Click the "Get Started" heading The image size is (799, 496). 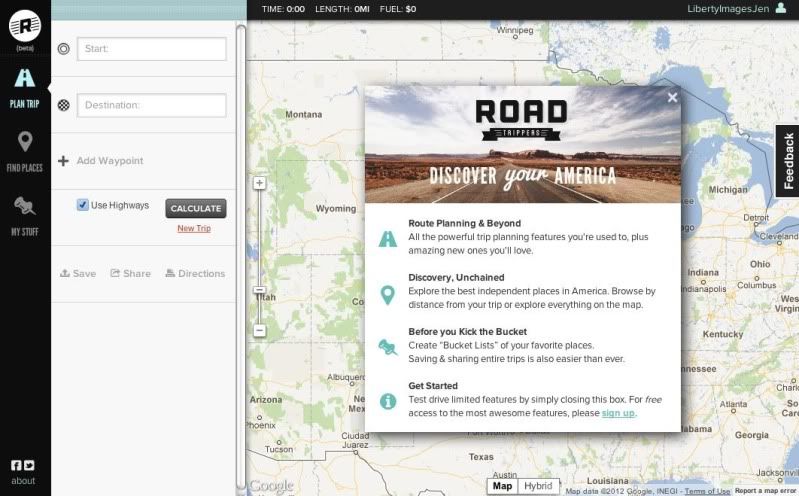click(x=433, y=386)
